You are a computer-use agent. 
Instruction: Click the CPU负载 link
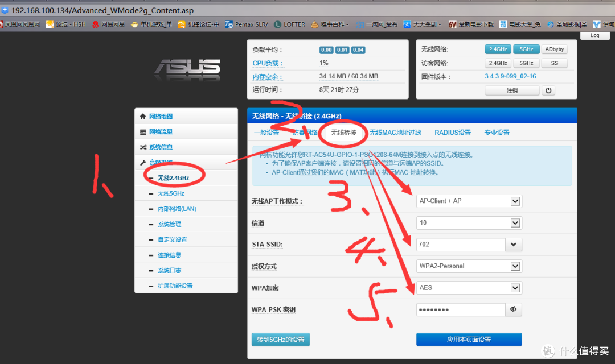coord(268,63)
